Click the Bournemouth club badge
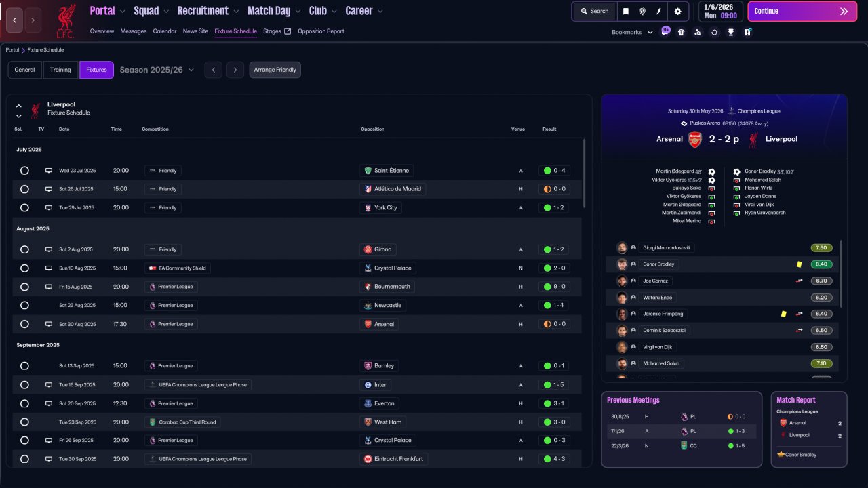The width and height of the screenshot is (868, 488). pos(368,287)
